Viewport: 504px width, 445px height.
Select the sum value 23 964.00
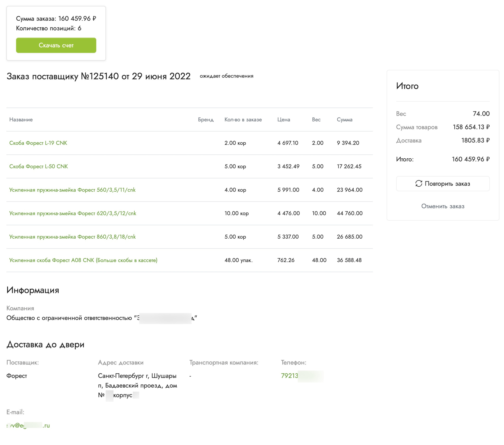click(x=350, y=190)
